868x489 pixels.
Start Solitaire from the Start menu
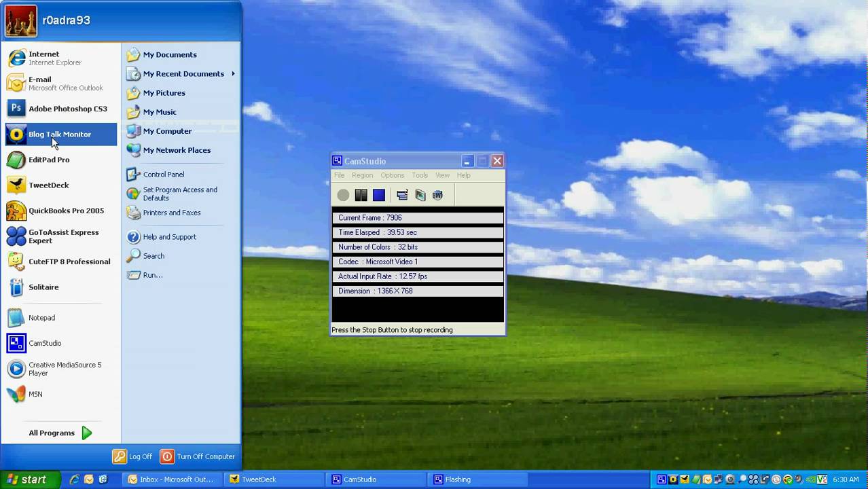click(60, 287)
